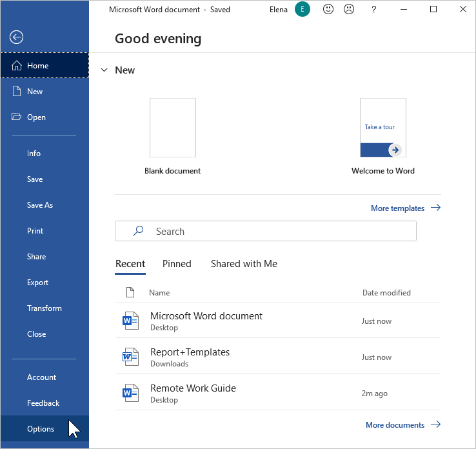Open Feedback in the sidebar
This screenshot has width=476, height=449.
(43, 403)
